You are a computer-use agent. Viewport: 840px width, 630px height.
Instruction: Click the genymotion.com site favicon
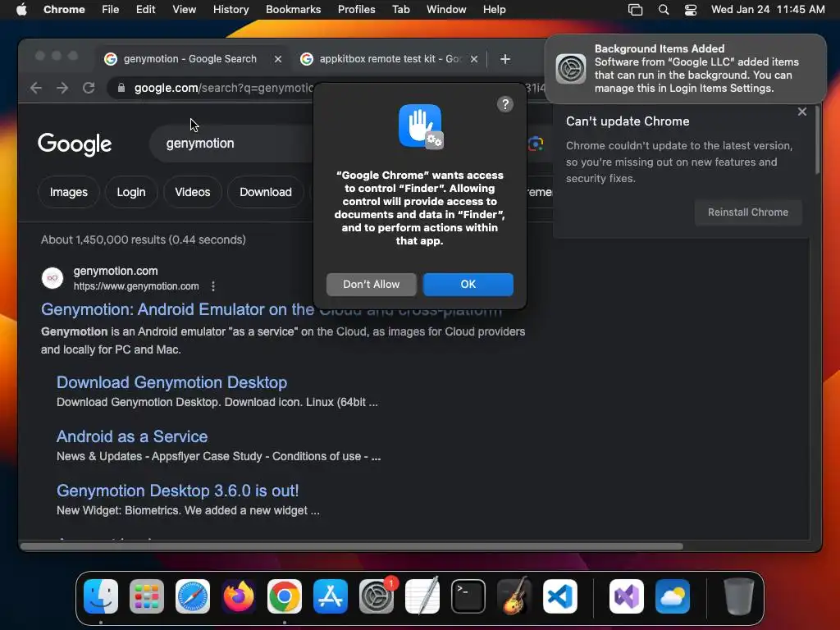[x=52, y=278]
